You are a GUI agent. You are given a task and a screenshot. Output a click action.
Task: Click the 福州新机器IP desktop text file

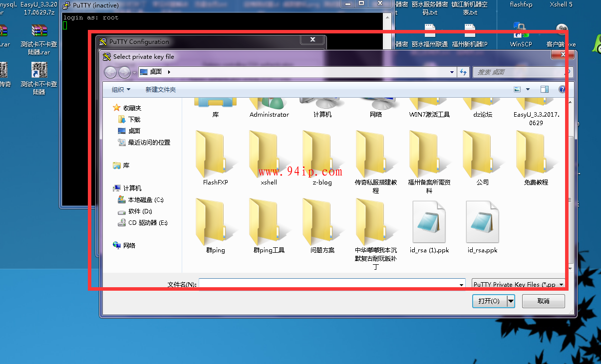pos(470,35)
